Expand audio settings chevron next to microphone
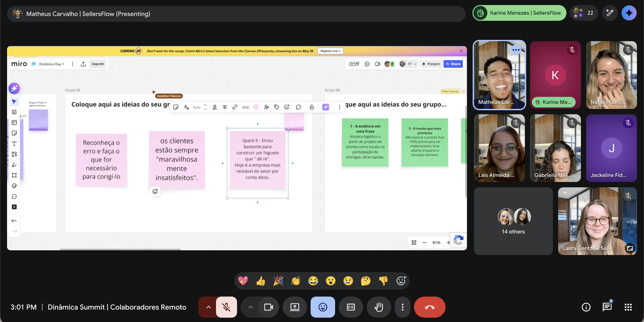 [208, 307]
